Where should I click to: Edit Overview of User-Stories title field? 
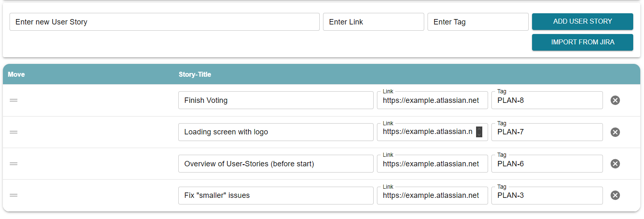[x=276, y=164]
